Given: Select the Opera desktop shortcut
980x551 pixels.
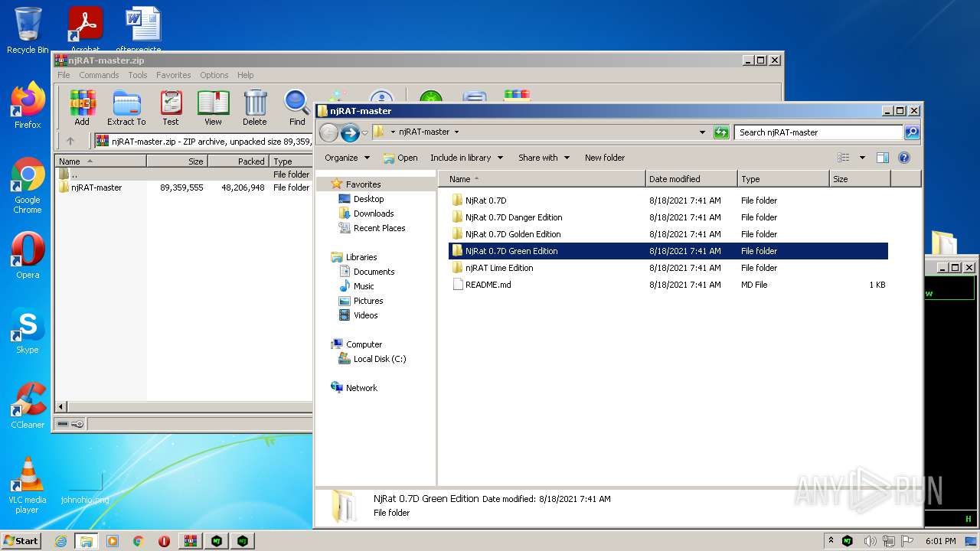Looking at the screenshot, I should (28, 256).
